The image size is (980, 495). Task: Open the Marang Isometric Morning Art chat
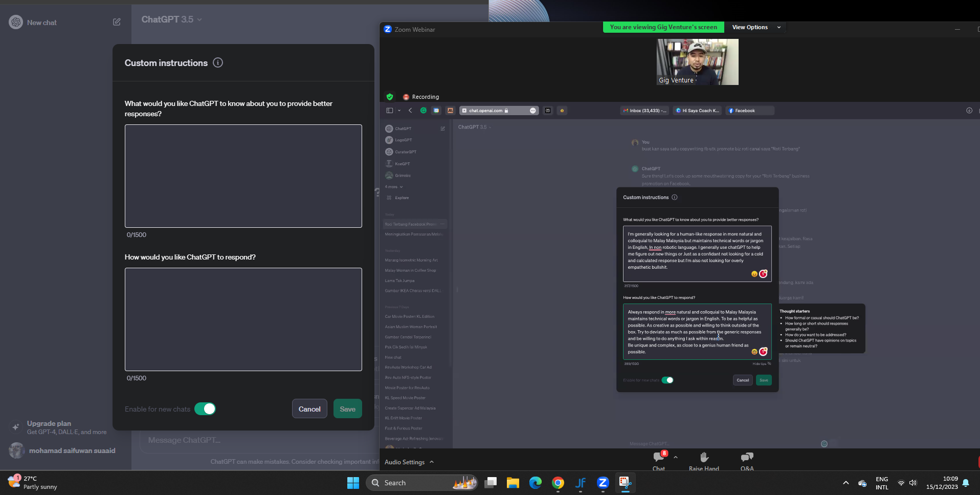click(x=411, y=260)
